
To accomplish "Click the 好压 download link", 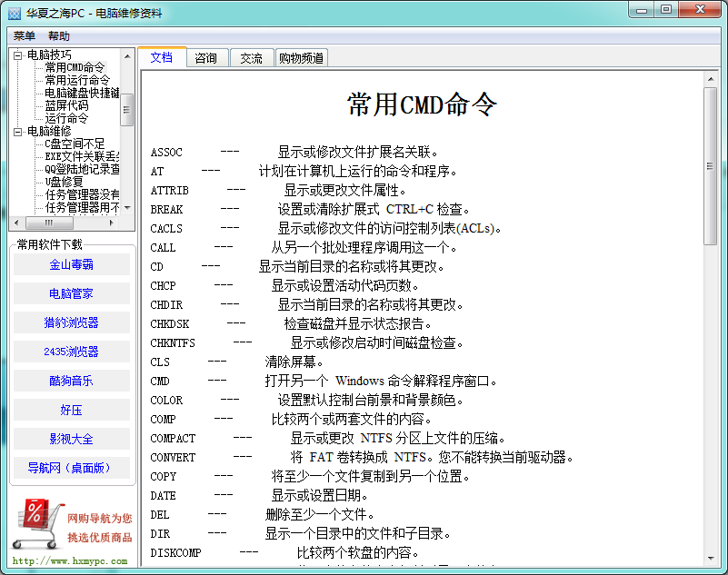I will click(x=72, y=410).
